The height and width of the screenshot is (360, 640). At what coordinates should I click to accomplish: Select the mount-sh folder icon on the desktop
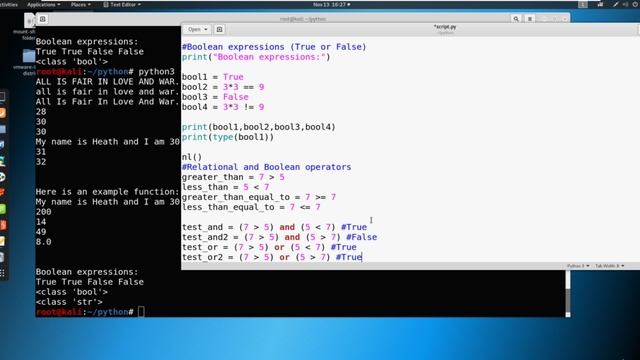click(29, 20)
